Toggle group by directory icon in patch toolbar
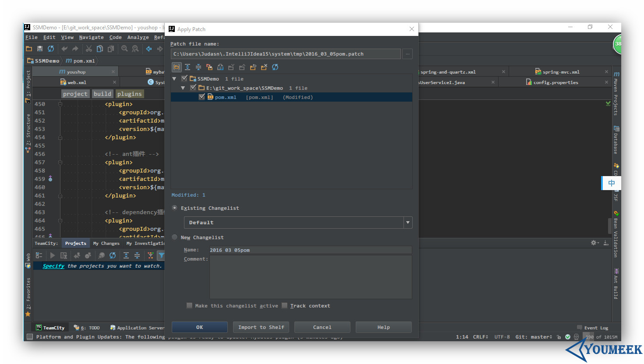 pyautogui.click(x=176, y=67)
